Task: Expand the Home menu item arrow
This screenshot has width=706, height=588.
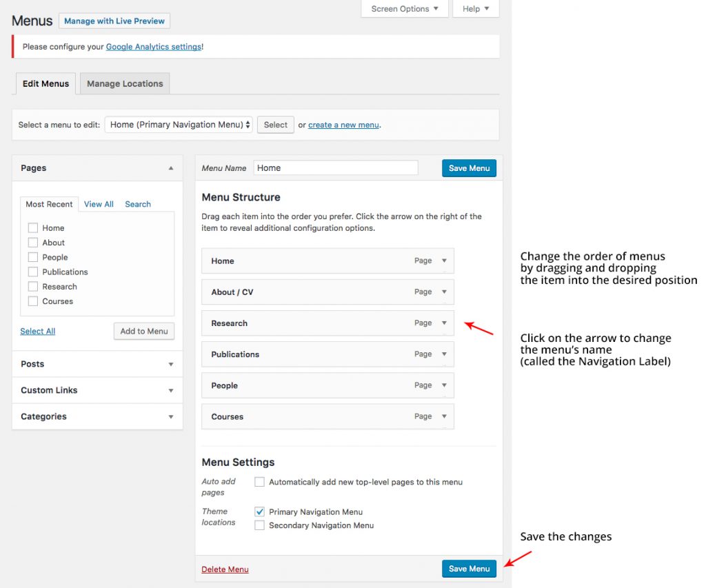Action: click(x=444, y=261)
